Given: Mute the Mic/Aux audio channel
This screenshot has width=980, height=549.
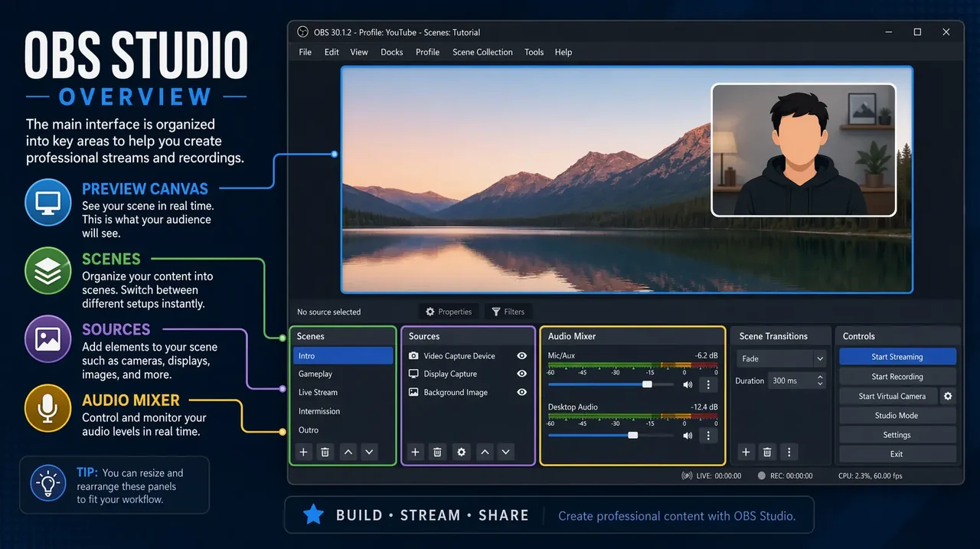Looking at the screenshot, I should pyautogui.click(x=688, y=384).
